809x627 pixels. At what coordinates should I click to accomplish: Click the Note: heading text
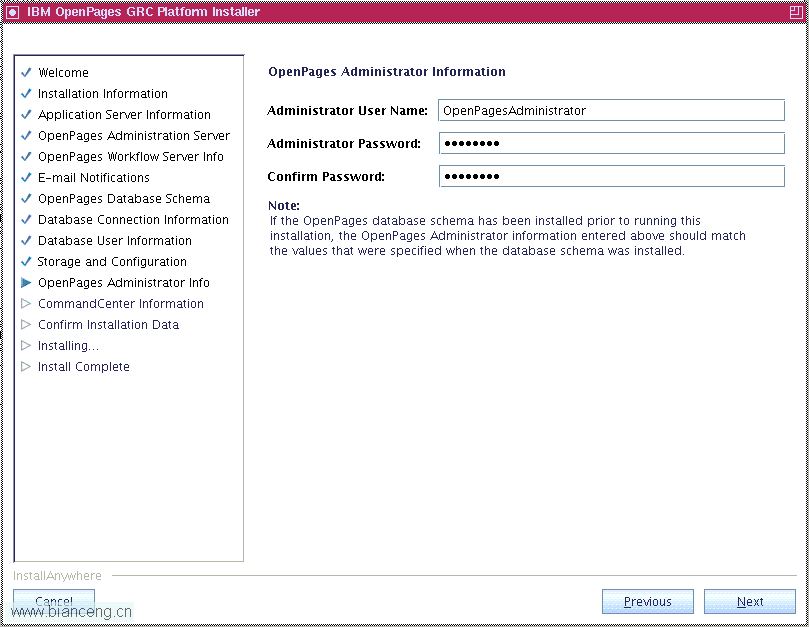[x=284, y=205]
